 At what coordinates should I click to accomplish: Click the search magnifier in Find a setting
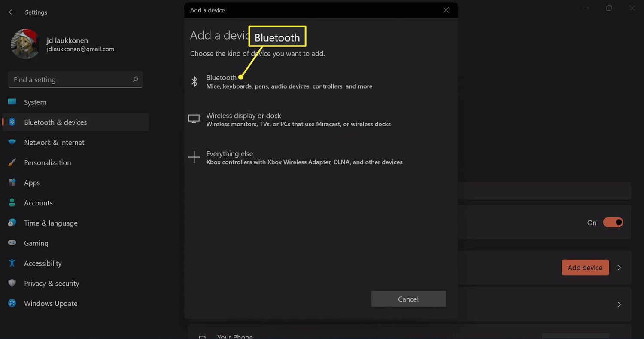click(135, 79)
